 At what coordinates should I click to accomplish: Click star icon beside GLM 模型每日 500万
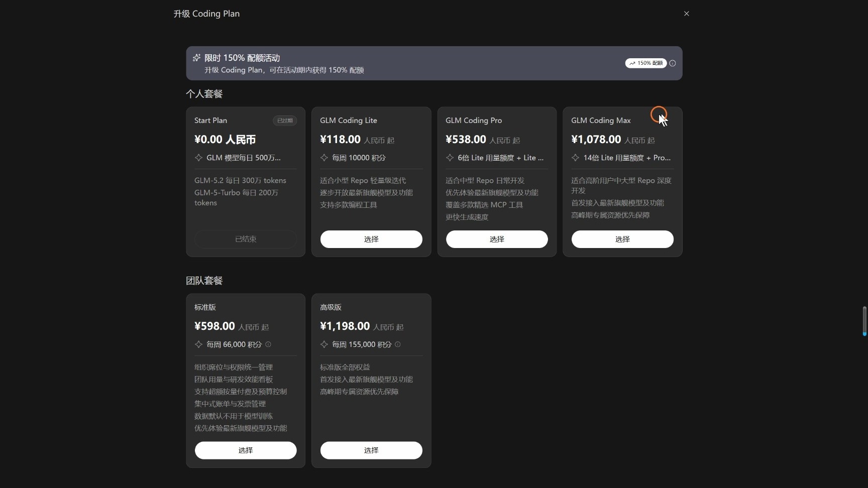(198, 158)
